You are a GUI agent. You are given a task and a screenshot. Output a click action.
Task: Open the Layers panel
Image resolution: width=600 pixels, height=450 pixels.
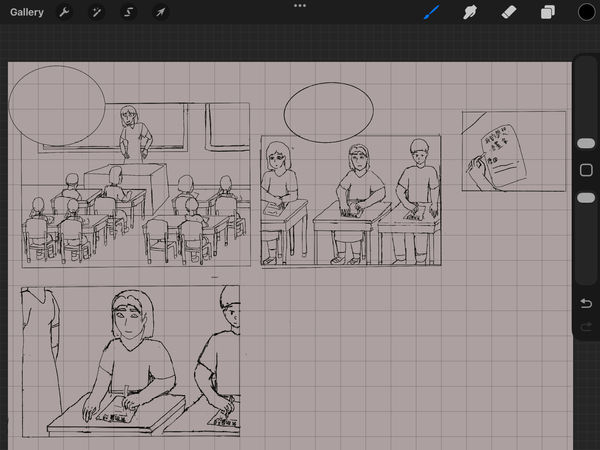[x=548, y=12]
